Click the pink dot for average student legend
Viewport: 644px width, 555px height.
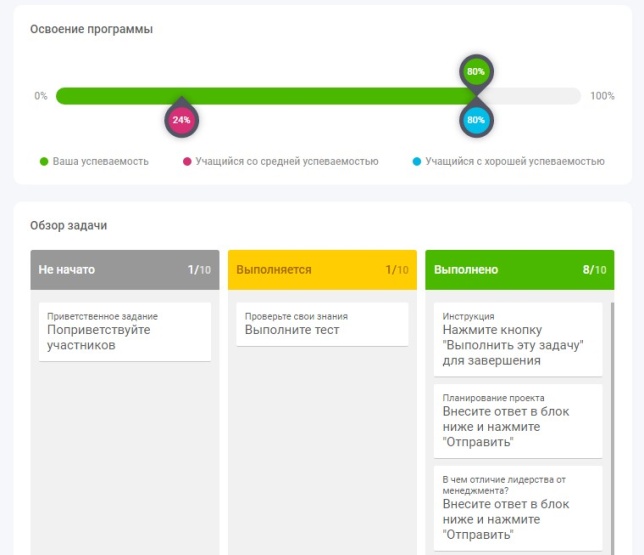(187, 161)
